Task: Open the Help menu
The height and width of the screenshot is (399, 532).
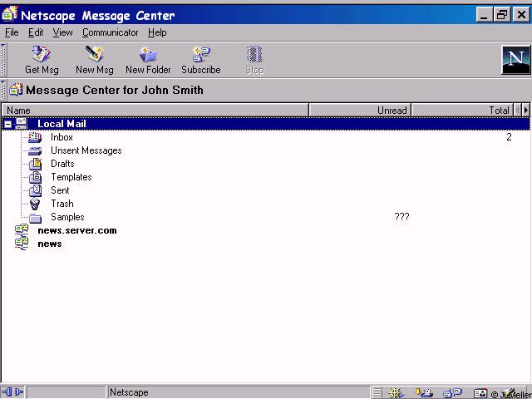Action: coord(157,32)
